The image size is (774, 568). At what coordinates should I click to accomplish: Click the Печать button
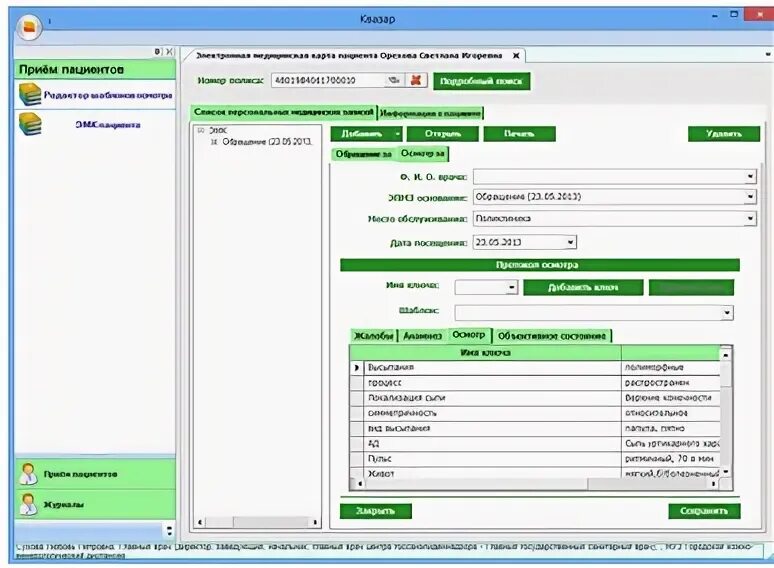(519, 133)
